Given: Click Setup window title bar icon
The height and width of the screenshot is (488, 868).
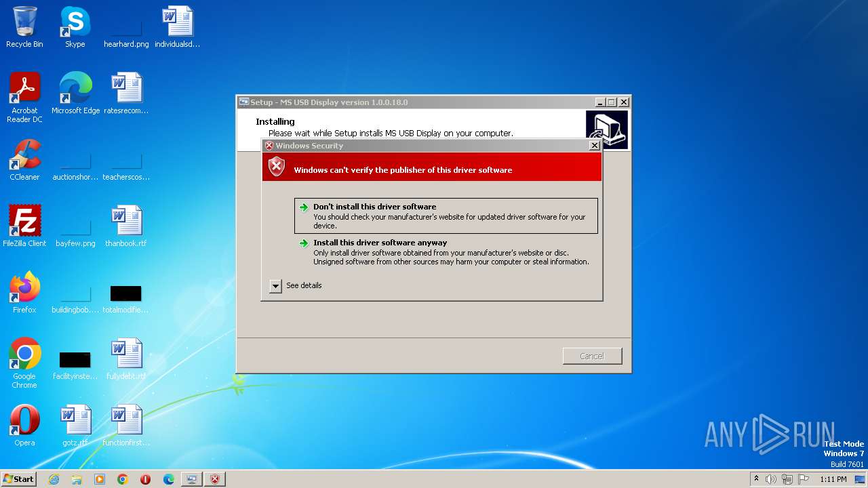Looking at the screenshot, I should point(243,102).
